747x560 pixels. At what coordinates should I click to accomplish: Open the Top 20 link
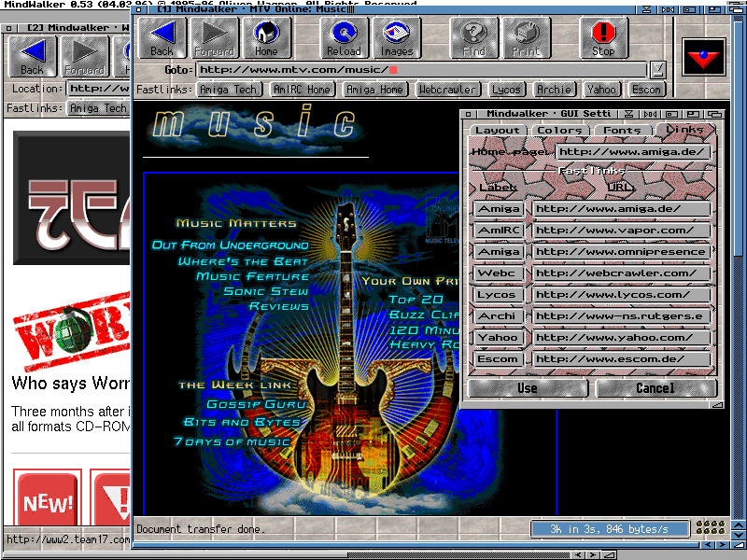tap(416, 300)
